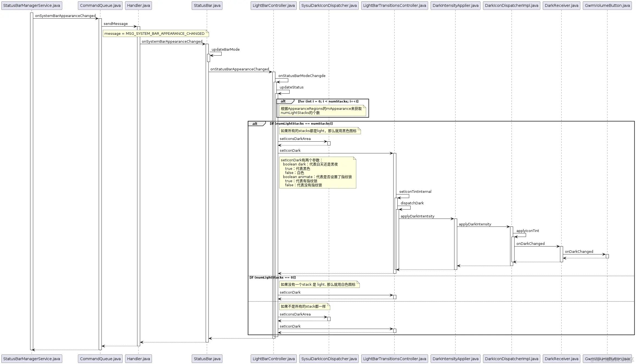636x364 pixels.
Task: Select the top GwmVolumeButton.java header box
Action: coord(607,5)
